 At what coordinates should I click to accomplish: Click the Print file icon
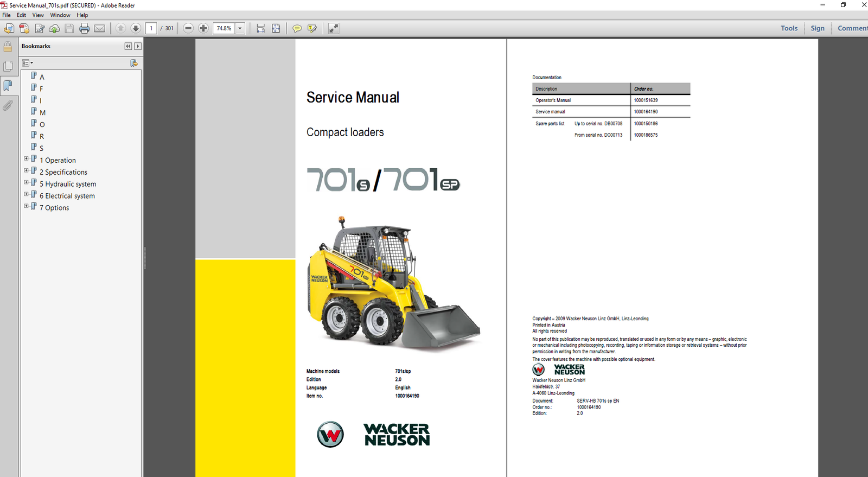pos(84,28)
